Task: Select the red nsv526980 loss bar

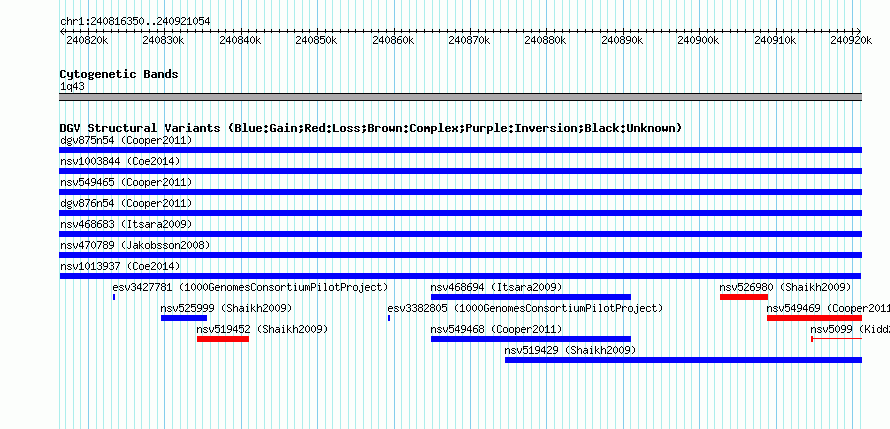Action: 744,297
